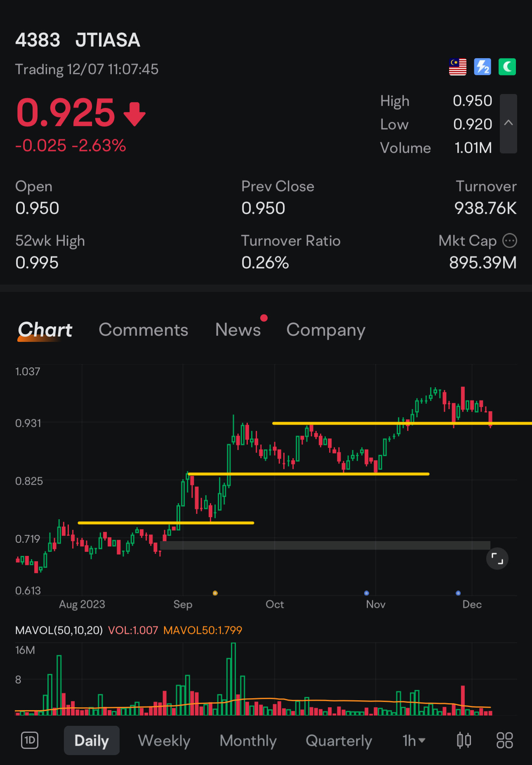
Task: Select the Quarterly timeframe
Action: point(339,741)
